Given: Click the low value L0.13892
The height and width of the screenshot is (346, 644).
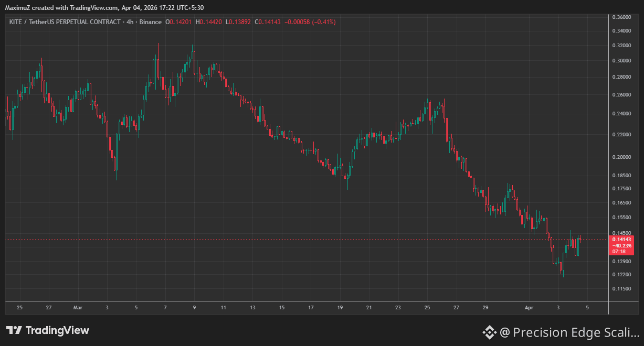Looking at the screenshot, I should click(x=238, y=22).
